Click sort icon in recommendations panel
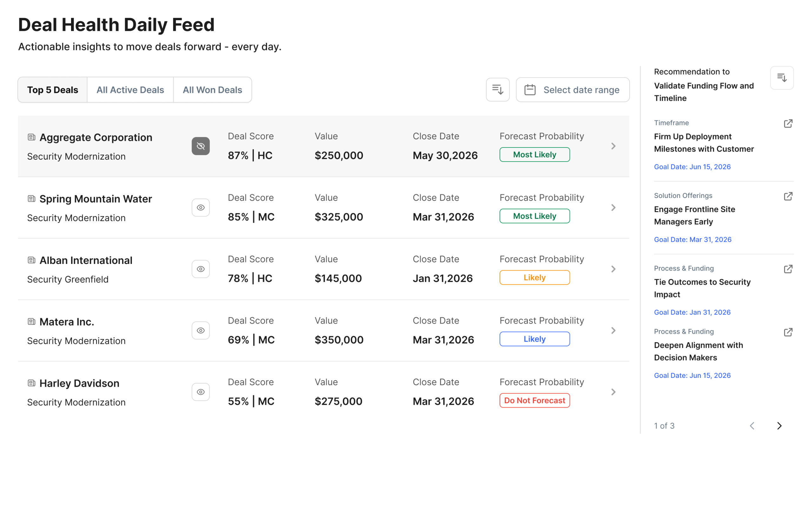Image resolution: width=812 pixels, height=507 pixels. tap(782, 78)
